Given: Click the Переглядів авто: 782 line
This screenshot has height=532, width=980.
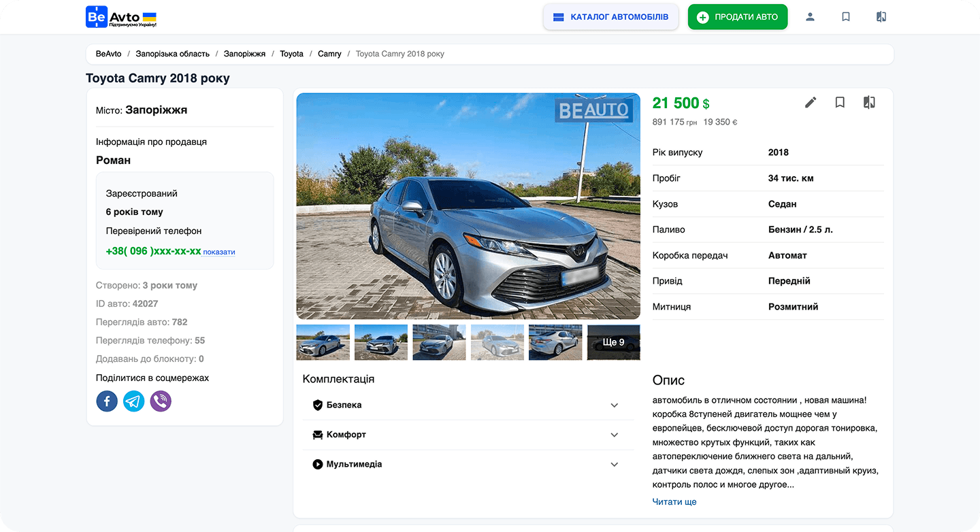Looking at the screenshot, I should tap(142, 322).
